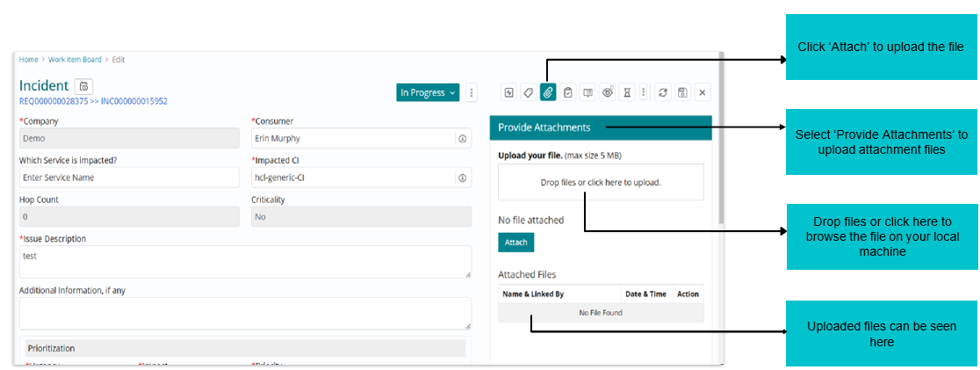Click the refresh icon in toolbar

click(x=663, y=92)
